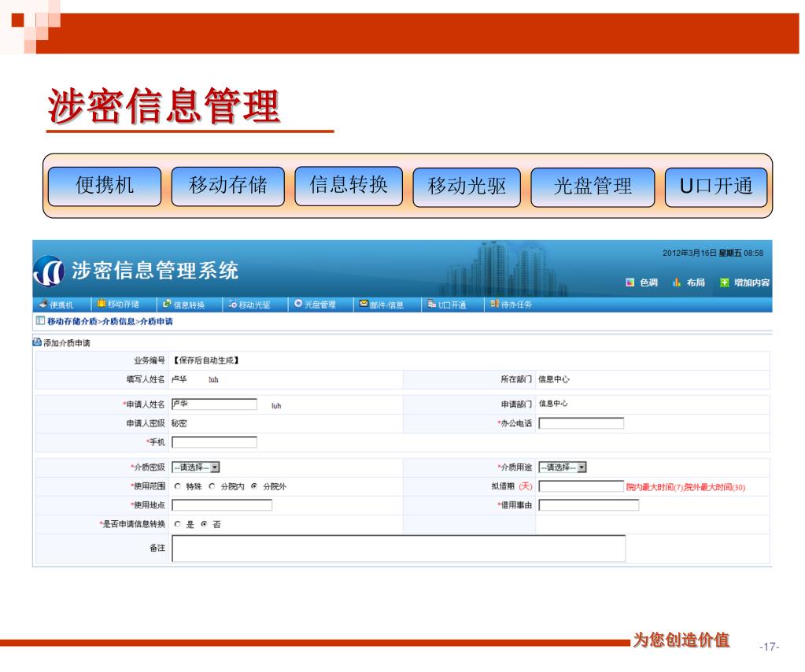The width and height of the screenshot is (805, 672).
Task: Click the system logo beside 涉密信息管理系统
Action: [x=49, y=271]
